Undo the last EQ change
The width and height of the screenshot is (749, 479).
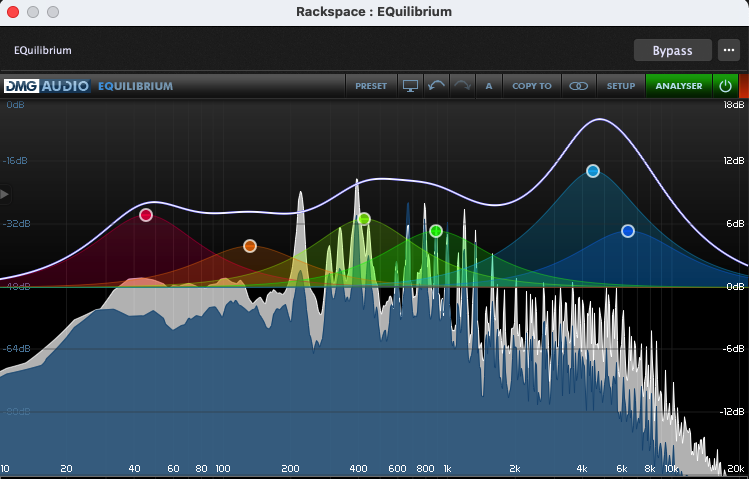coord(436,86)
